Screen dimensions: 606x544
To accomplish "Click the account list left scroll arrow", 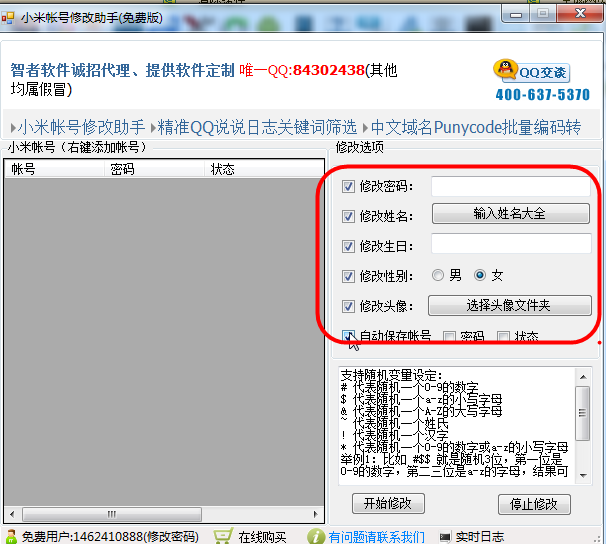I will pos(12,514).
